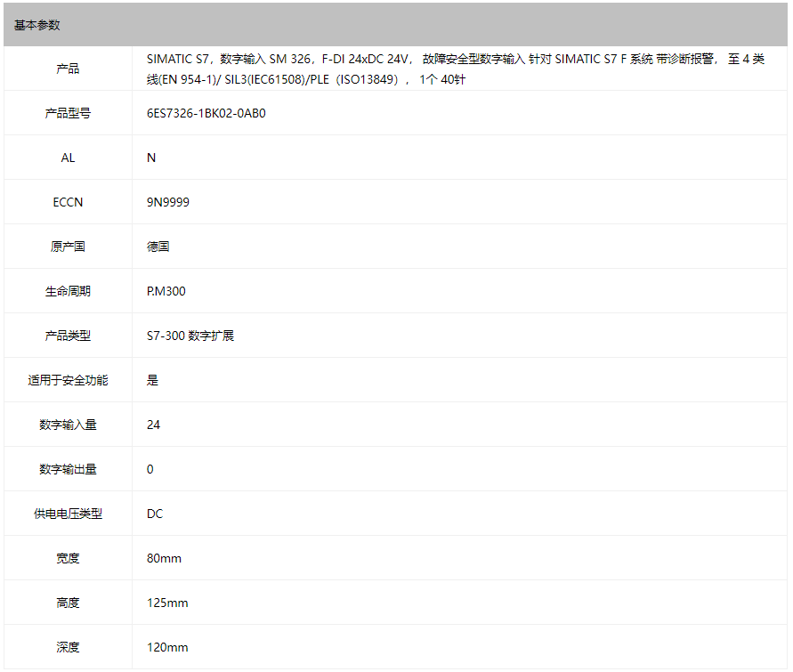The image size is (793, 672).
Task: Click the 原产国 label
Action: 68,247
